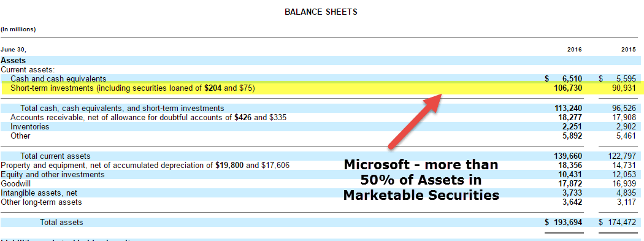Click the 2015 column header
Image resolution: width=644 pixels, height=241 pixels.
coord(629,50)
